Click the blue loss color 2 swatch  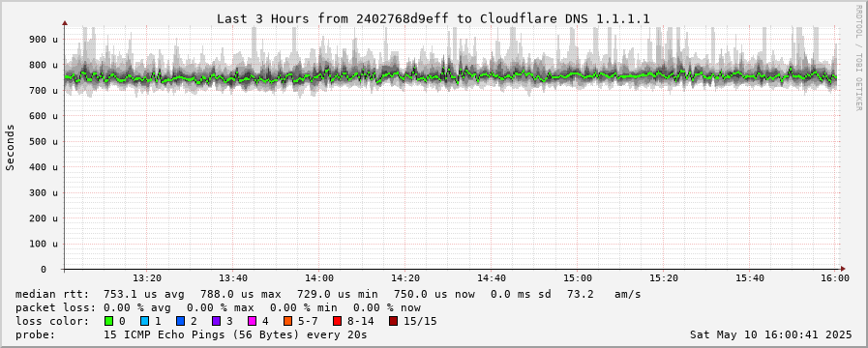(x=180, y=321)
